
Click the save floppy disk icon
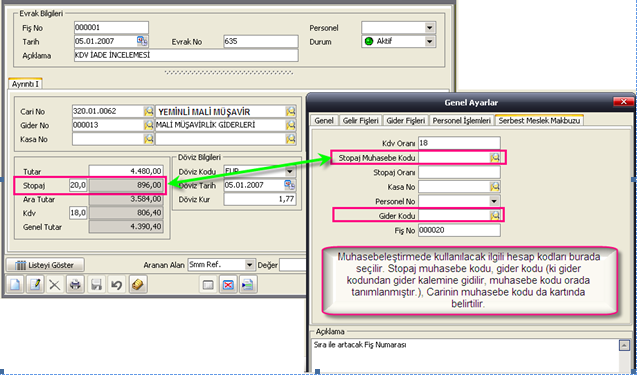pyautogui.click(x=96, y=284)
